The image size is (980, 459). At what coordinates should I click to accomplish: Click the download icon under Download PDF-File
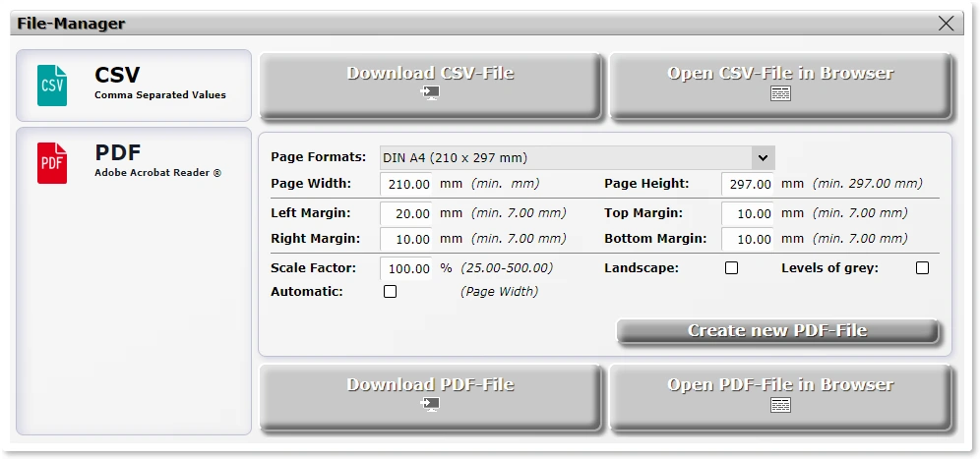click(430, 405)
